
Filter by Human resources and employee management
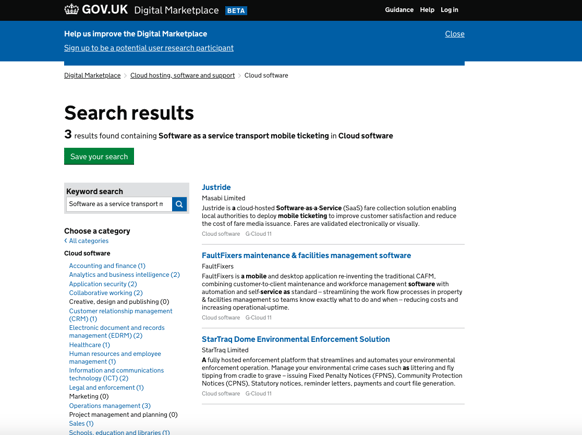coord(115,357)
